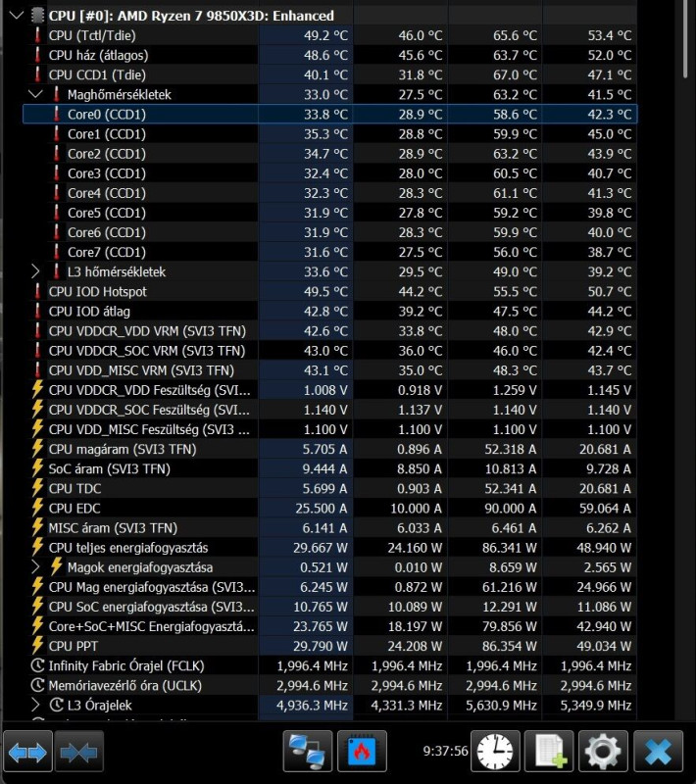Screen dimensions: 696x784
Task: Click the 1,996.4 MHz current FCLK value
Action: [x=312, y=665]
